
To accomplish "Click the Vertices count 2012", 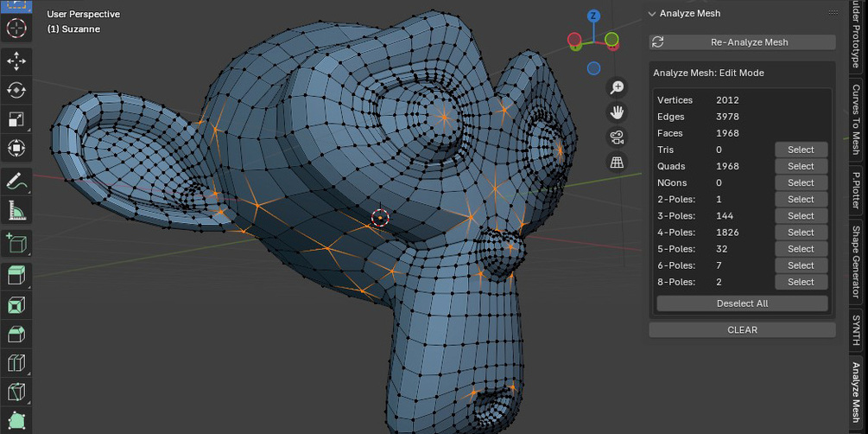I will coord(727,100).
